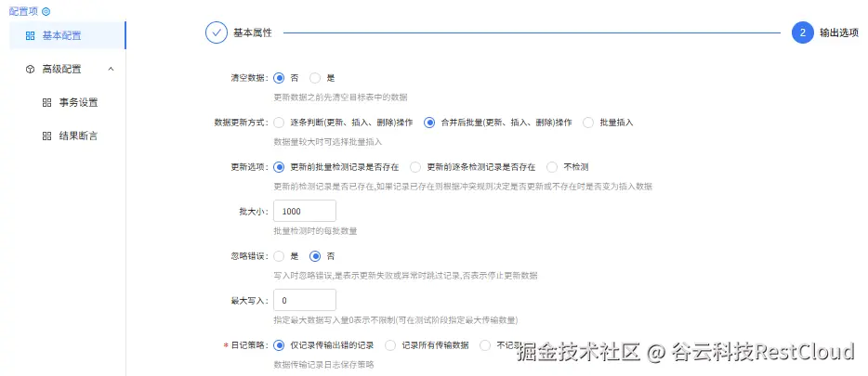The width and height of the screenshot is (868, 376).
Task: Click hint text 数据传输记录日志保存策略
Action: tap(323, 365)
